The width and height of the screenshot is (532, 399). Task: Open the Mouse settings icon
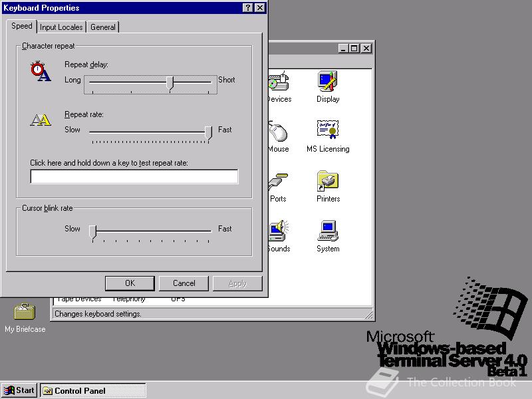[277, 131]
